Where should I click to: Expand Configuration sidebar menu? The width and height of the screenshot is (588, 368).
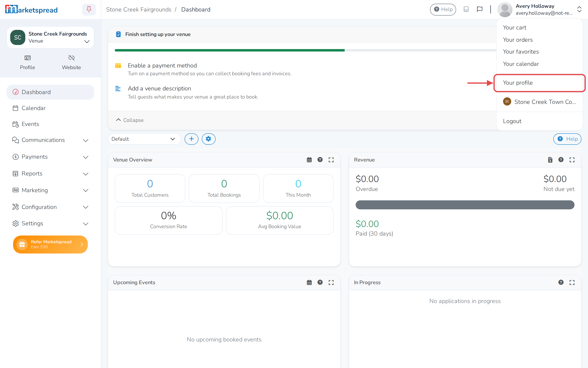50,207
